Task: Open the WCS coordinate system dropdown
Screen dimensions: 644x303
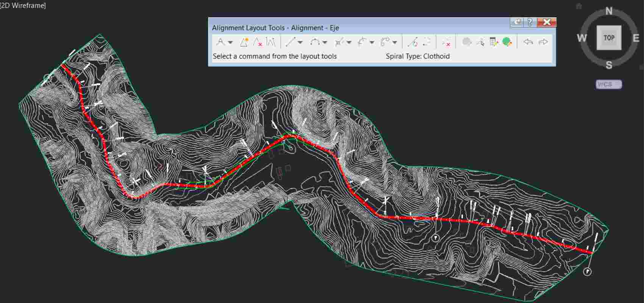Action: 608,84
